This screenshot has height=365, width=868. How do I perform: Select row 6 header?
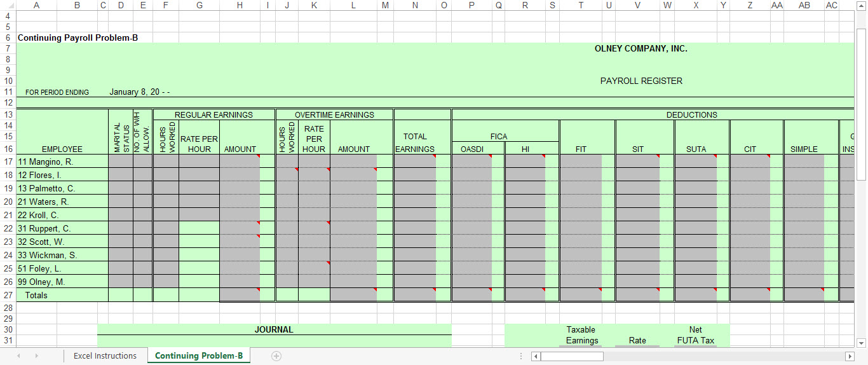point(8,38)
